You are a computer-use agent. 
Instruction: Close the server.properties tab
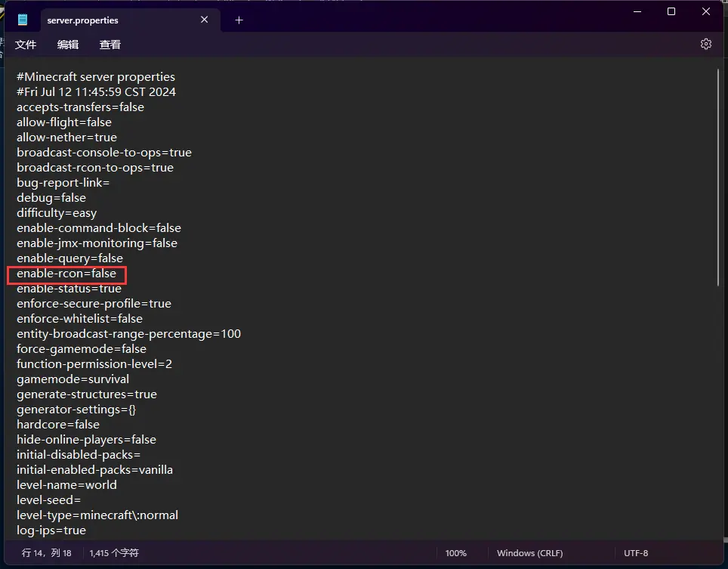coord(204,20)
